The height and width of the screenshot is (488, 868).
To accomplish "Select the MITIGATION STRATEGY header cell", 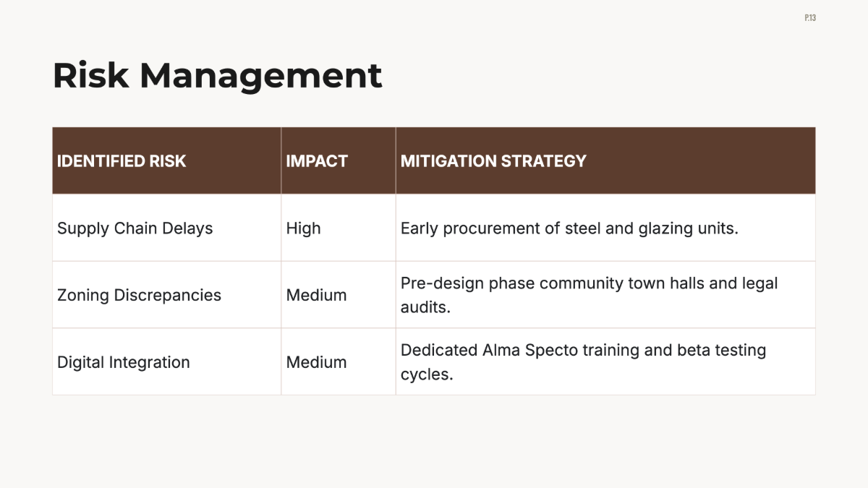I will click(x=605, y=160).
